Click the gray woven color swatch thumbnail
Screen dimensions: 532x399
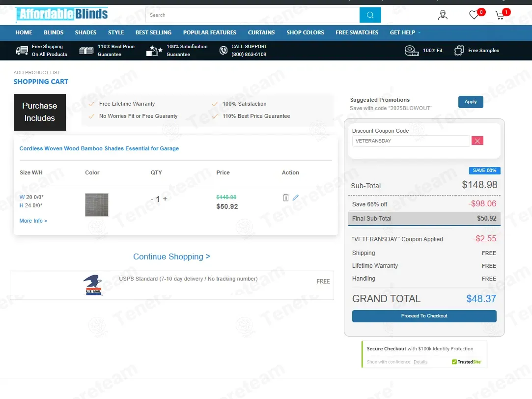(97, 204)
